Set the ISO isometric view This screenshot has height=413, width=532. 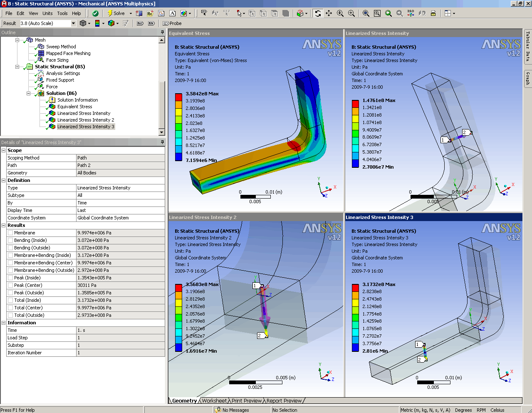point(411,13)
